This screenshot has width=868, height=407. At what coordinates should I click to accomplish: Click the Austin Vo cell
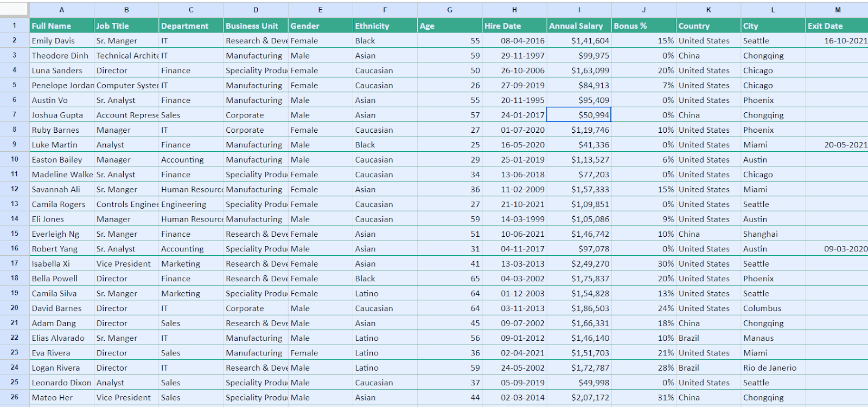coord(62,100)
